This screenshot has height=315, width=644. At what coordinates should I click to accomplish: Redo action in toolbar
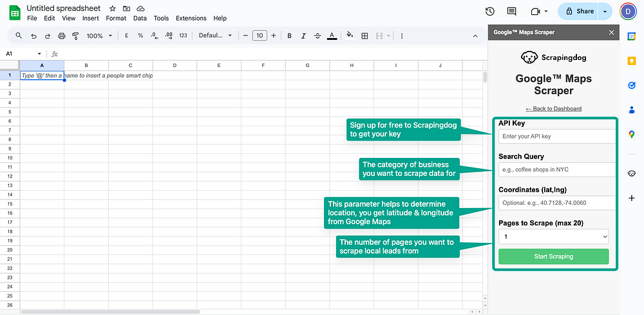coord(47,35)
